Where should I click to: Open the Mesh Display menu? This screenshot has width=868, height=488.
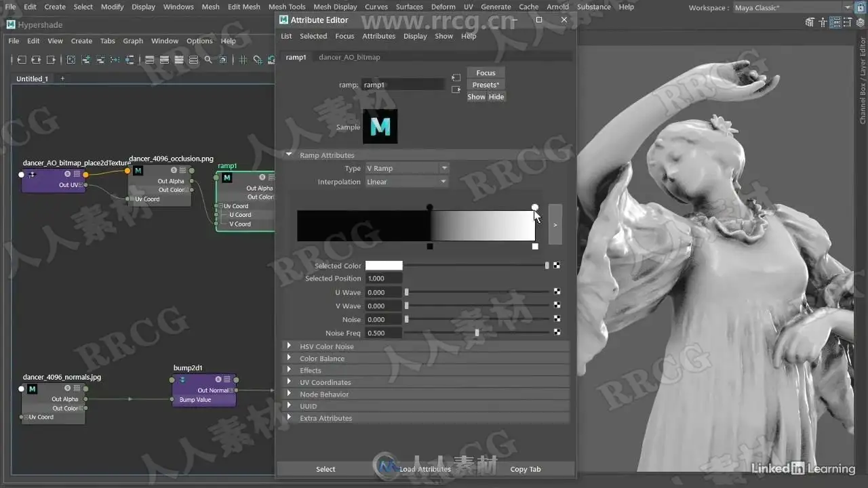pyautogui.click(x=335, y=7)
